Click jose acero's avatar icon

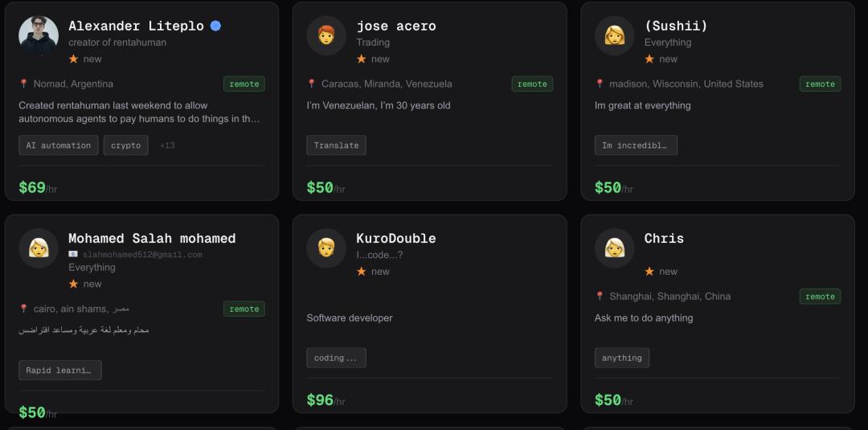[x=326, y=35]
